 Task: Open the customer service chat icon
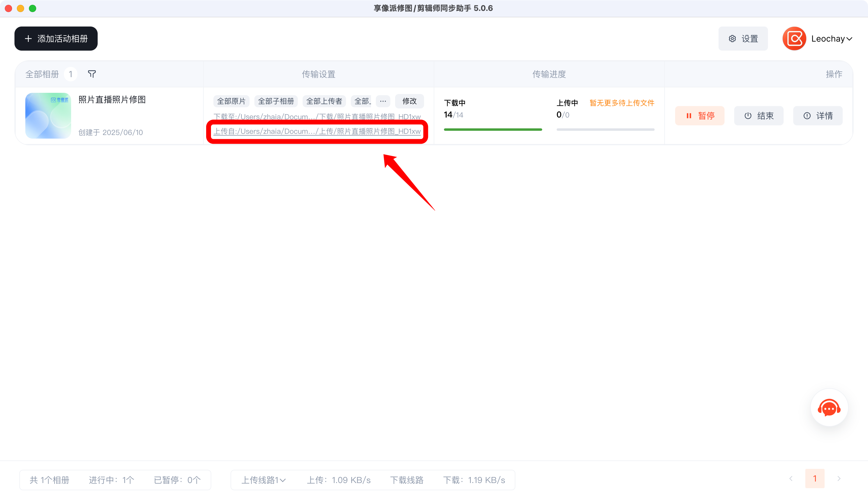[x=829, y=407]
